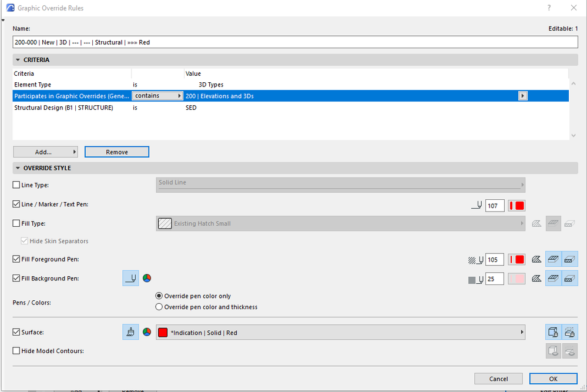Click the pale pink swatch for pen 25
Viewport: 587px width, 392px height.
(516, 279)
